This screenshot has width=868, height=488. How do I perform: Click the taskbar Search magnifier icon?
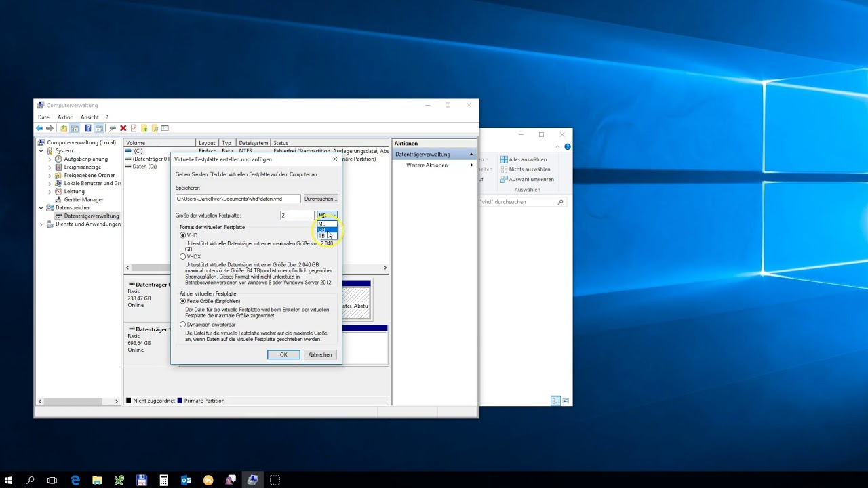tap(31, 480)
